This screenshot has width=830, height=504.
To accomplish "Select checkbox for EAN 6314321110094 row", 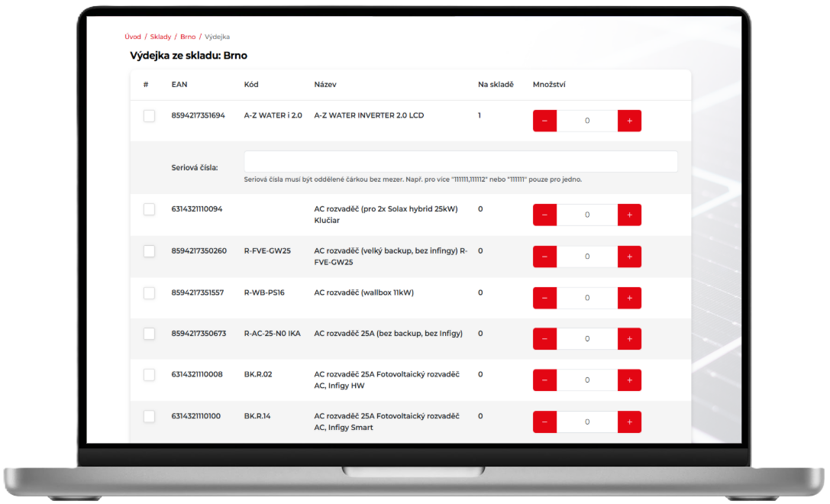I will [149, 209].
